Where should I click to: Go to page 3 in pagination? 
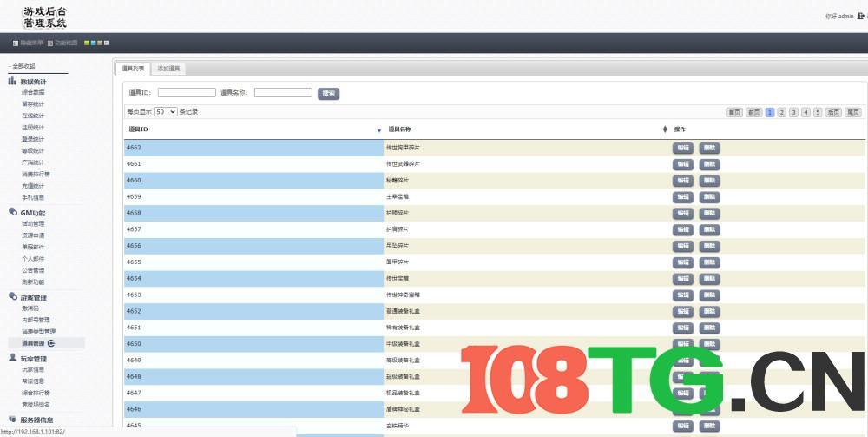(x=793, y=112)
